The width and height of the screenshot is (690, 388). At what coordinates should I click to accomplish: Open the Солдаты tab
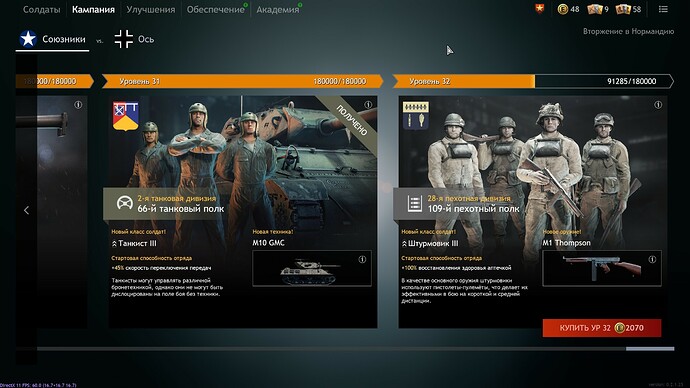click(41, 9)
